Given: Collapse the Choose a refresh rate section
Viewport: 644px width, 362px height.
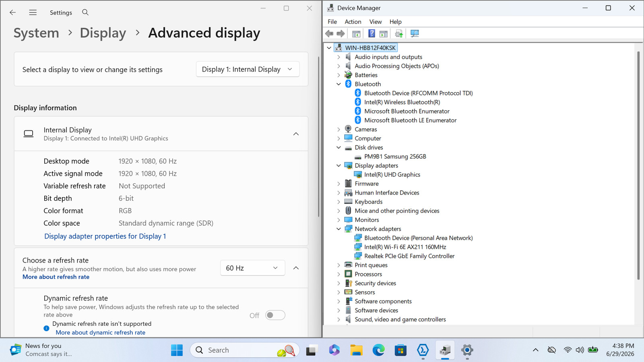Looking at the screenshot, I should pos(296,268).
